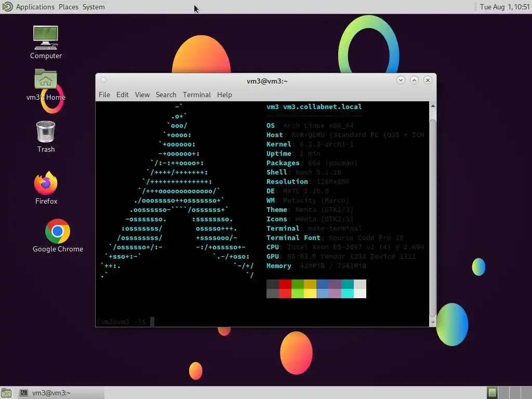This screenshot has height=399, width=532.
Task: Click the 'Memory' line in terminal
Action: 316,266
